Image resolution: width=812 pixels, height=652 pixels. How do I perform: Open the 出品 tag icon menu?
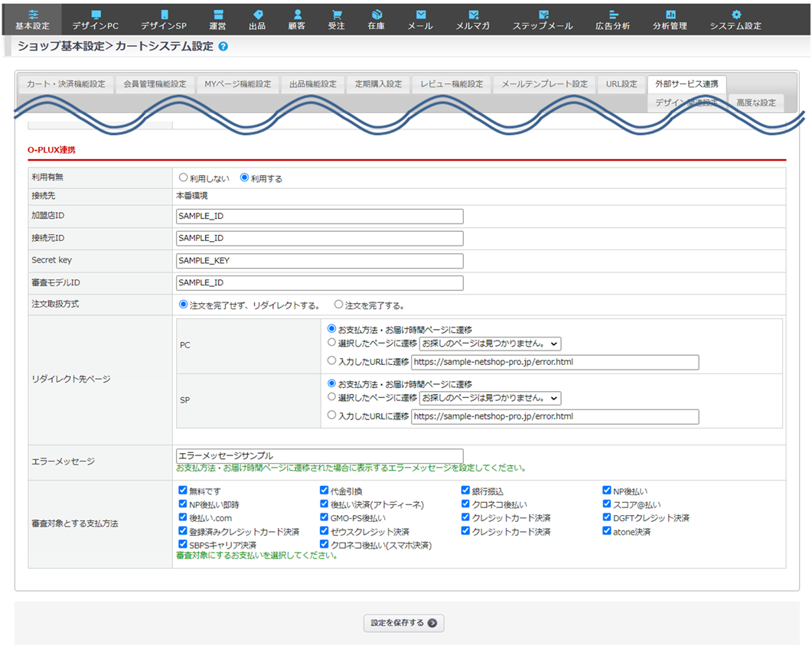click(x=257, y=15)
